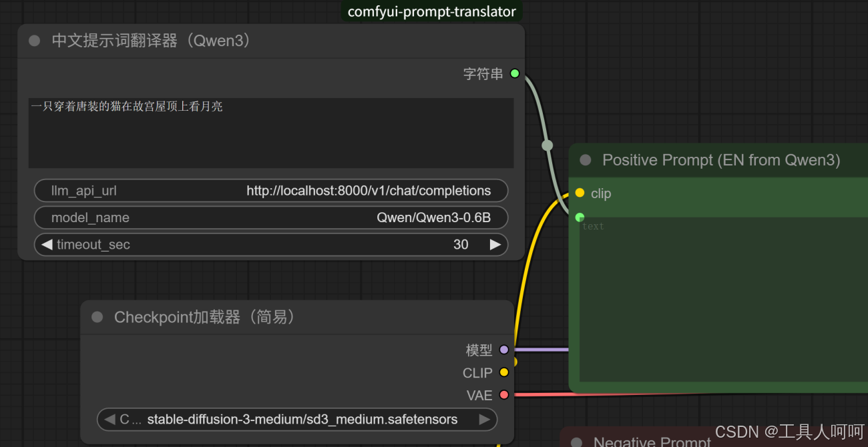Click the clip input label on Positive Prompt

pos(601,193)
